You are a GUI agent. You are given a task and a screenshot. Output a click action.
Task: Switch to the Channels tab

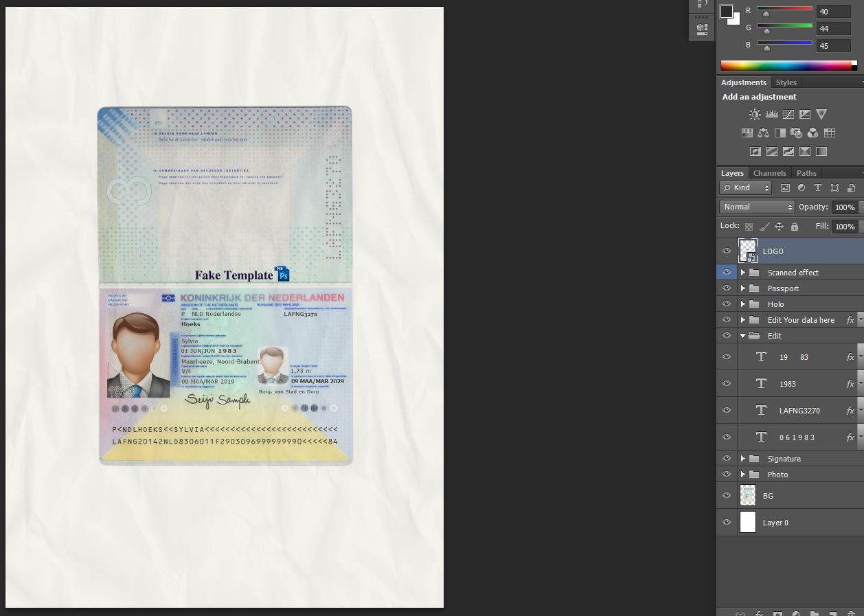[769, 172]
